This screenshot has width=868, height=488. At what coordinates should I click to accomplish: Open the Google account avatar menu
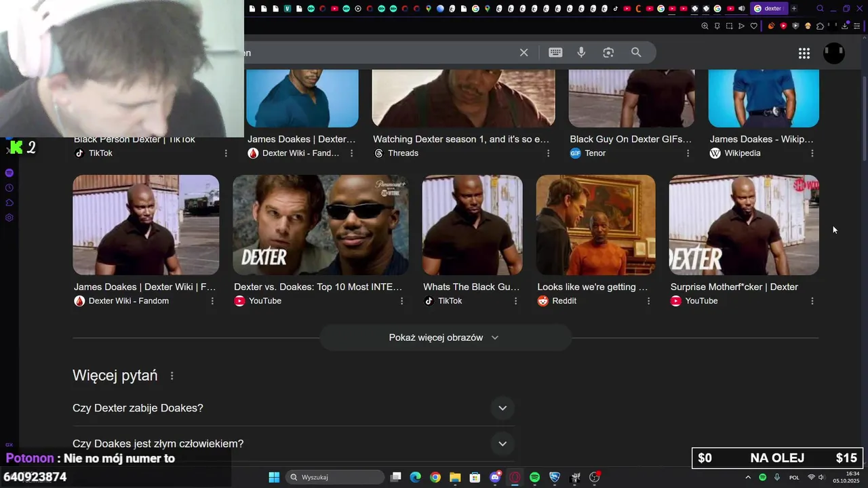(834, 54)
